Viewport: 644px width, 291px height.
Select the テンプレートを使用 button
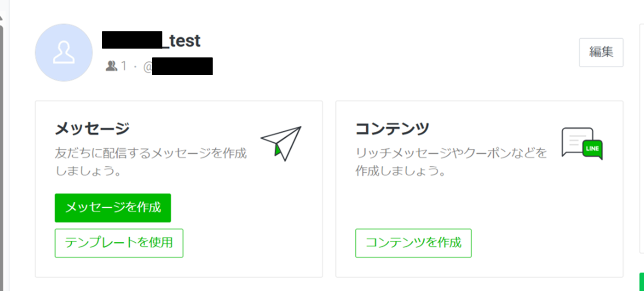[119, 243]
